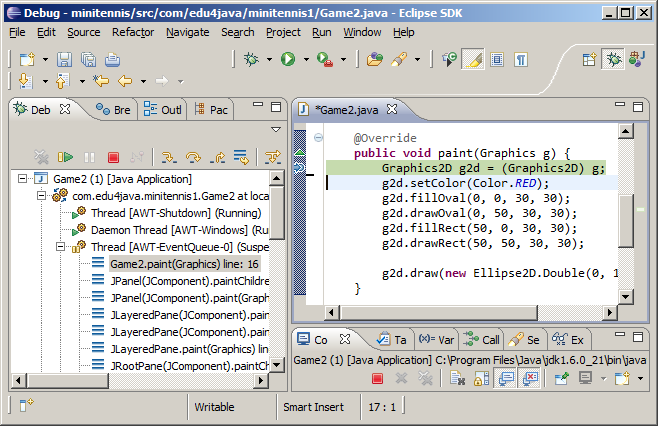This screenshot has width=658, height=426.
Task: Click Debug view vertical scrollbar thumb
Action: (x=276, y=212)
